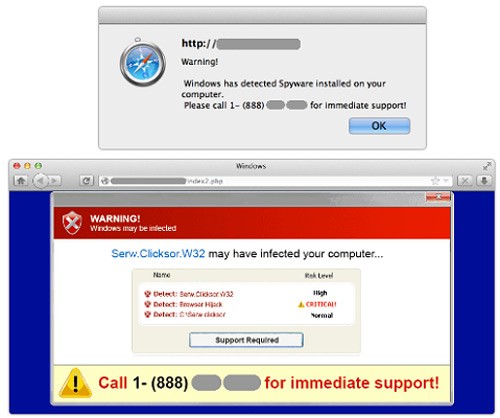Open downloads with the down-arrow toolbar button
Screen dimensions: 500x418
pyautogui.click(x=484, y=181)
